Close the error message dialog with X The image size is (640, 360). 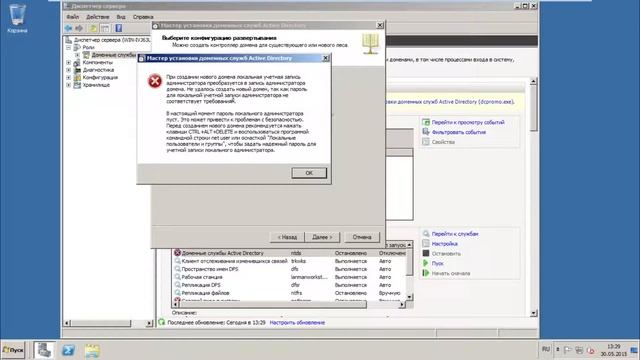click(326, 58)
